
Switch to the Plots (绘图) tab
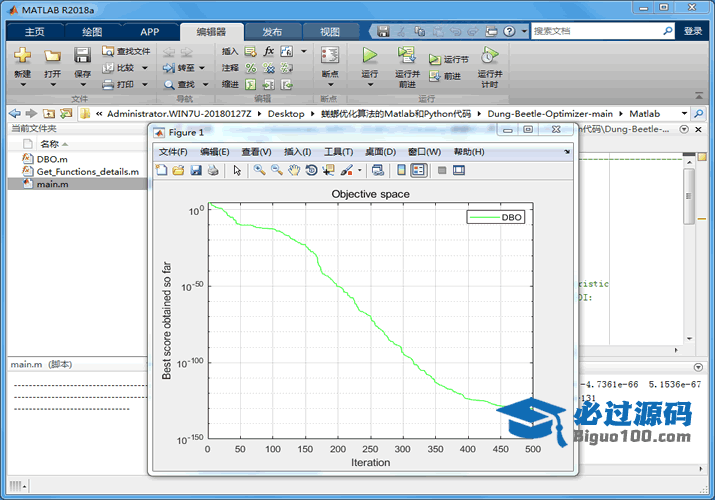point(92,32)
